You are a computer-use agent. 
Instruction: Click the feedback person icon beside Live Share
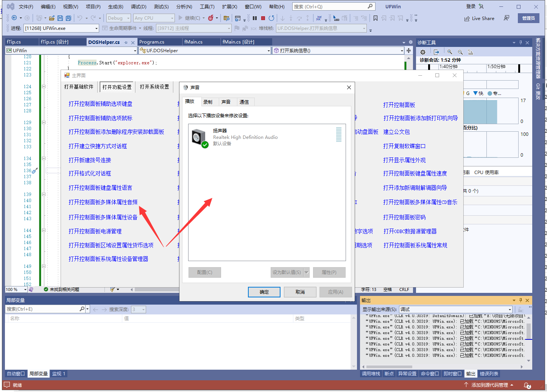(506, 18)
